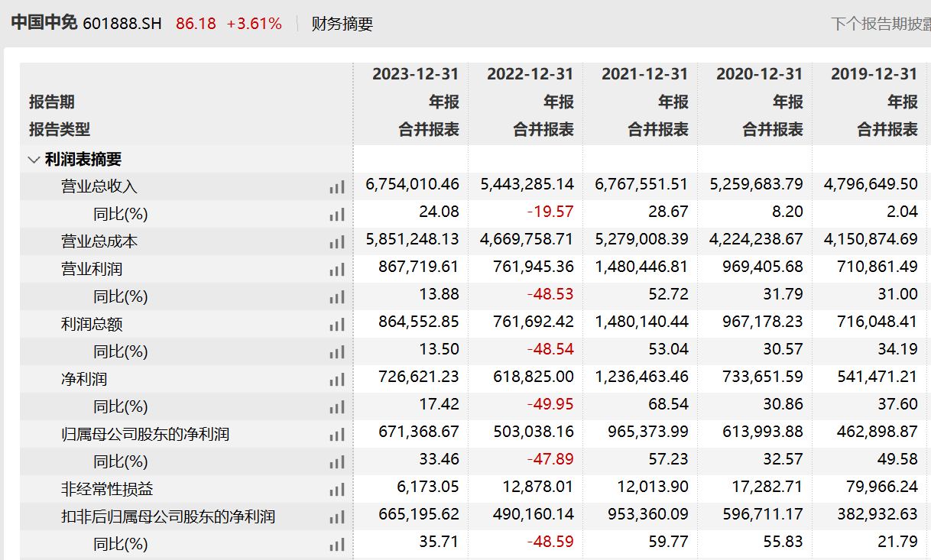Select the 2020-12-31 column header
This screenshot has height=560, width=931.
(759, 74)
